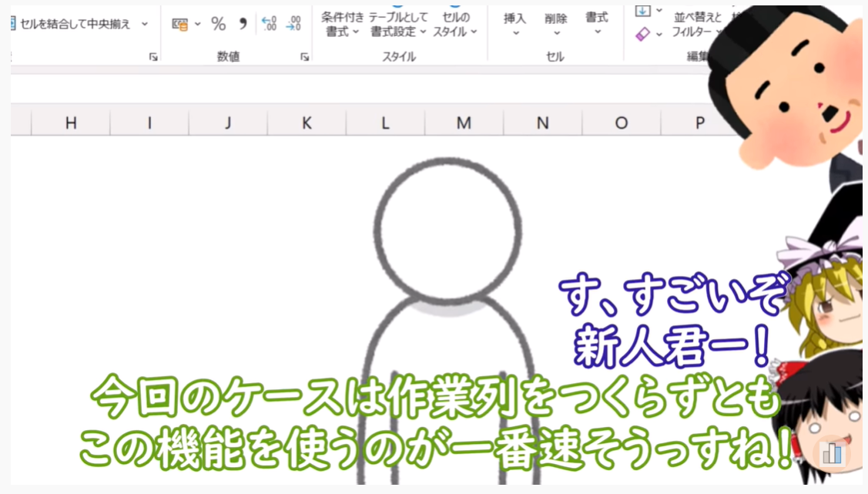Click the Percent Style icon
The image size is (868, 494).
pyautogui.click(x=219, y=25)
